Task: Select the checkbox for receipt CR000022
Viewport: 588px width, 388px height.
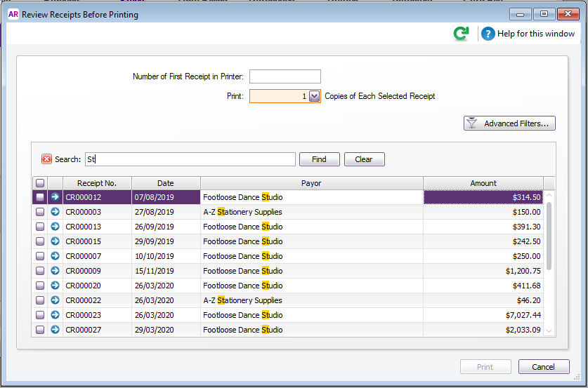Action: tap(40, 300)
